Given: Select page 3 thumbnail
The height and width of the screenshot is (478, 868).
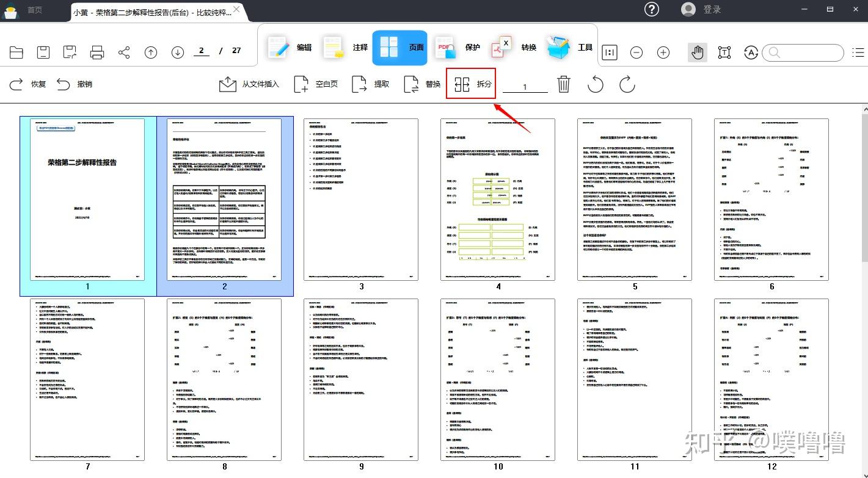Looking at the screenshot, I should click(361, 200).
